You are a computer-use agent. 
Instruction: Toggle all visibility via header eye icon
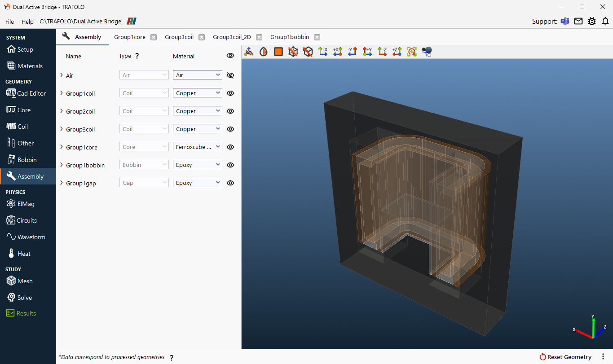click(230, 56)
